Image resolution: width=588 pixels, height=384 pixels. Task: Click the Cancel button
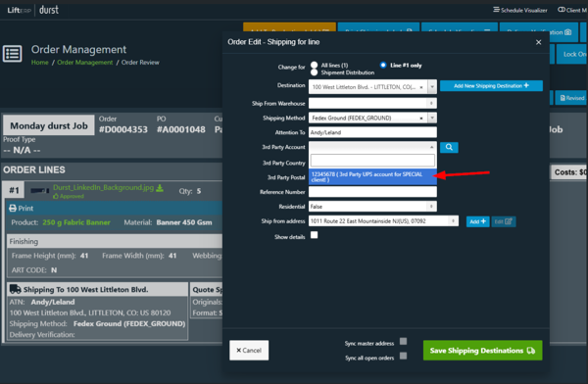coord(249,351)
